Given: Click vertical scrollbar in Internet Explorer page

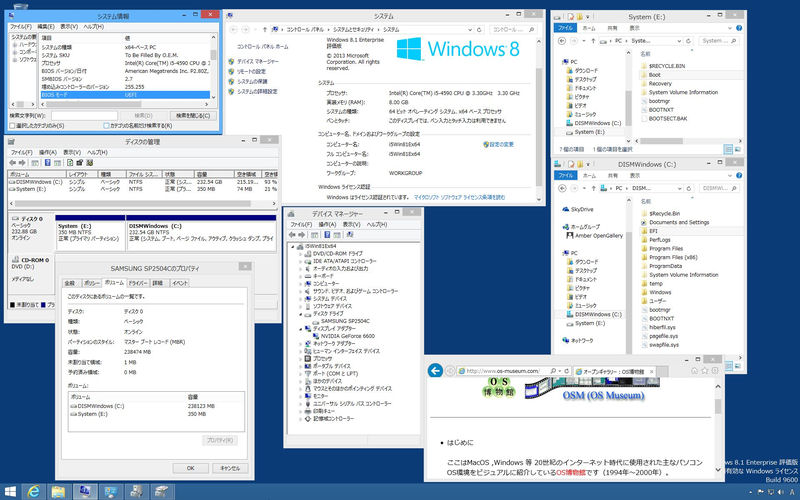Looking at the screenshot, I should point(717,407).
